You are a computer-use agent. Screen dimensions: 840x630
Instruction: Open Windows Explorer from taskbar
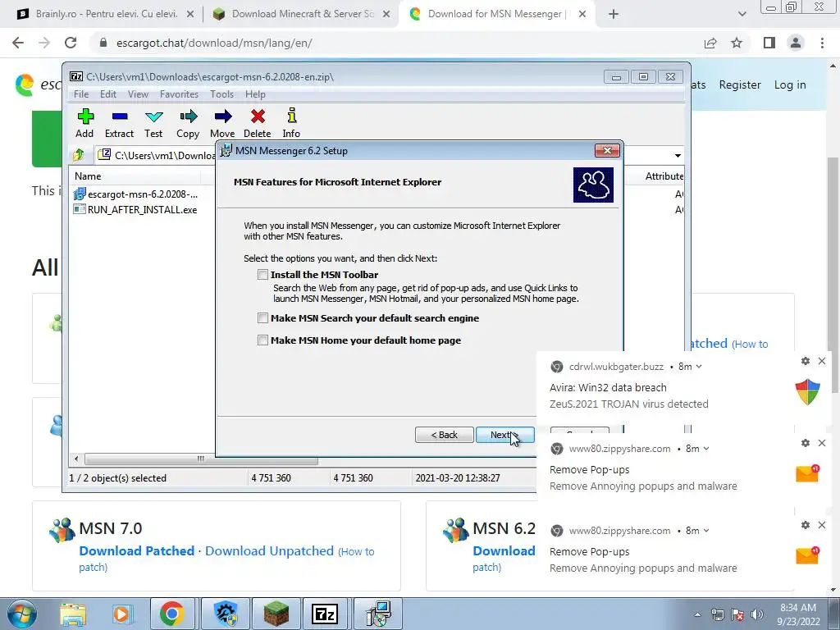(x=73, y=614)
